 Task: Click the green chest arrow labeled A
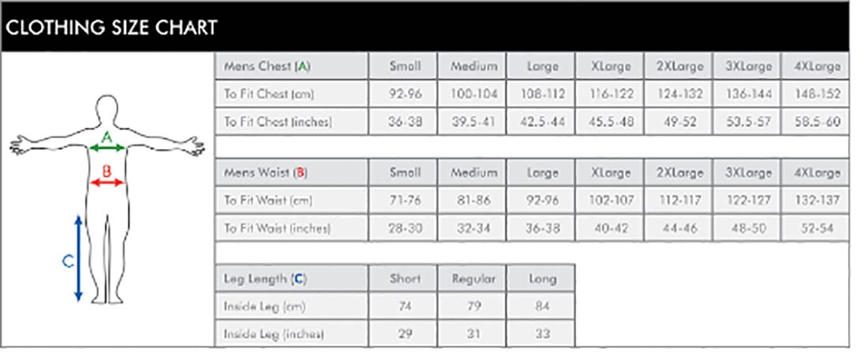coord(107,147)
